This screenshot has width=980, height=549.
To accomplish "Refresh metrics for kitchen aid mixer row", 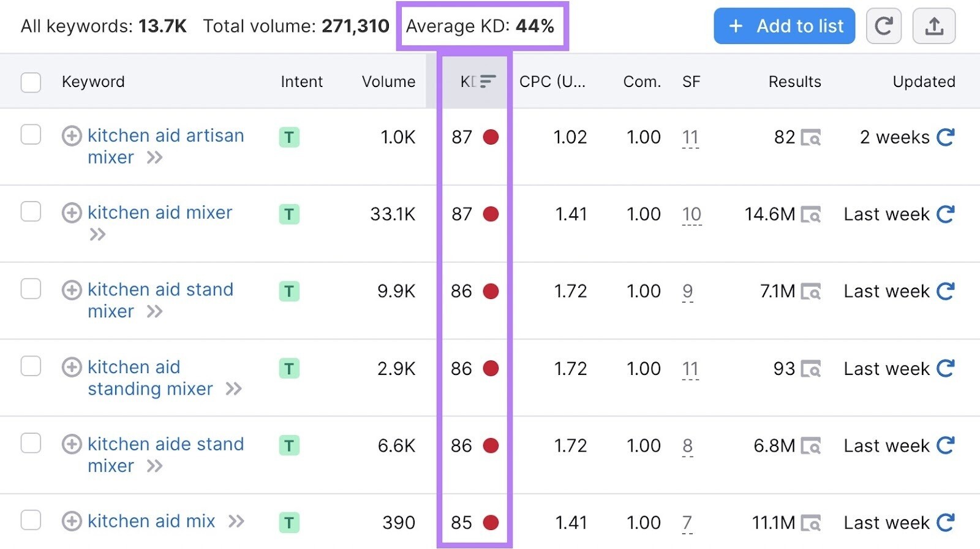I will click(x=946, y=214).
